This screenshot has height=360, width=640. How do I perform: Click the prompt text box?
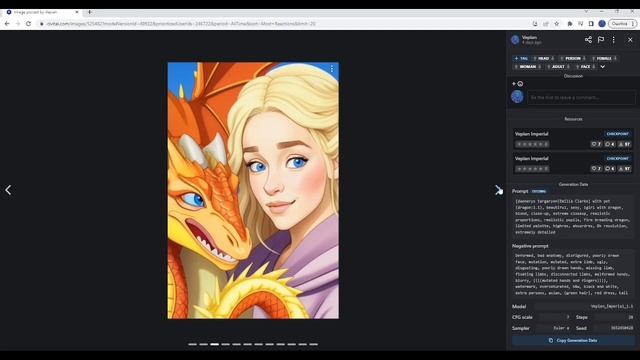click(x=573, y=217)
